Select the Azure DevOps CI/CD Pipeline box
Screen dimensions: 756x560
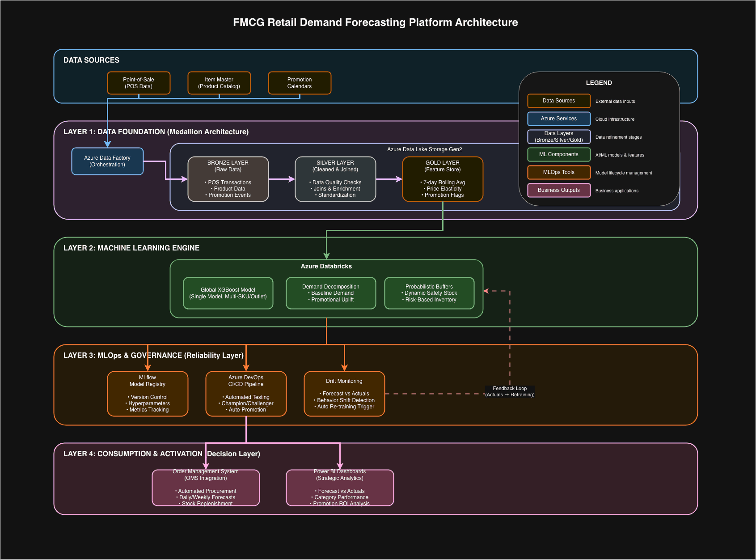point(246,394)
